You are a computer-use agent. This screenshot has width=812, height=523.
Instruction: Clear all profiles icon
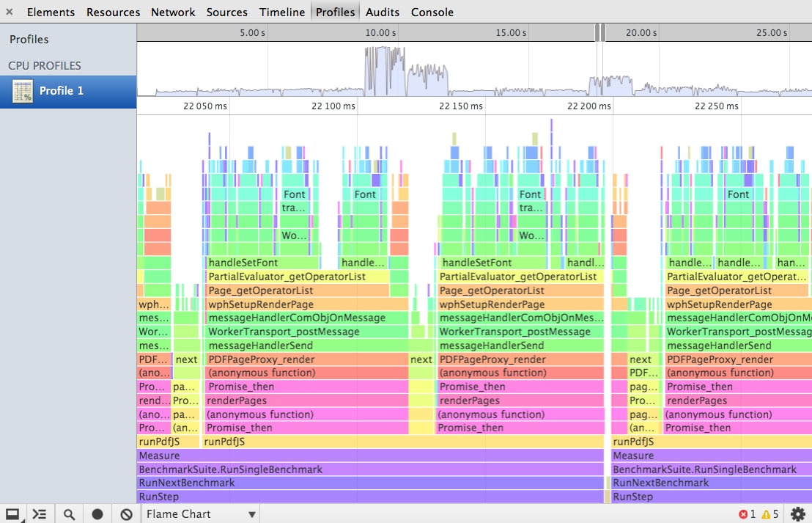(126, 514)
